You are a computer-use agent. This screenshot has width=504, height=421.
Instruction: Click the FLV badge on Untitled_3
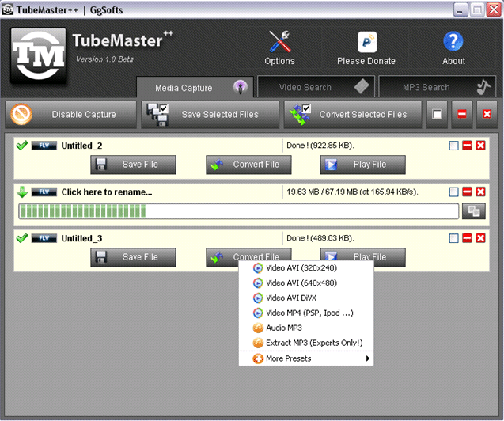[44, 238]
